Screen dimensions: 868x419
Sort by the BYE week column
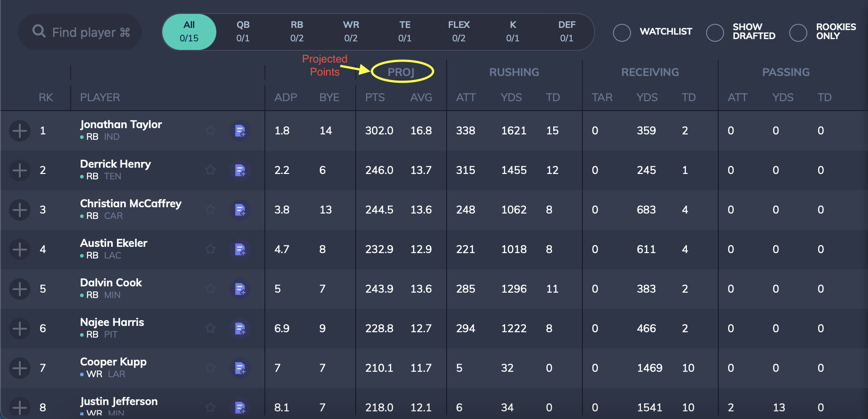pos(329,98)
